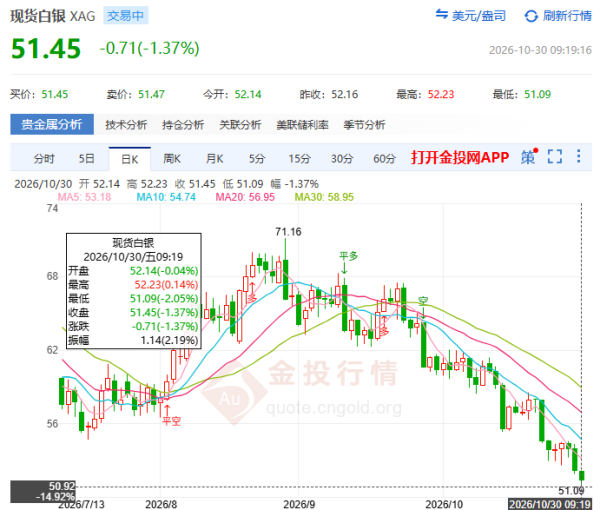Click the 振幅 1.14(2.19%) tooltip row

click(x=133, y=340)
